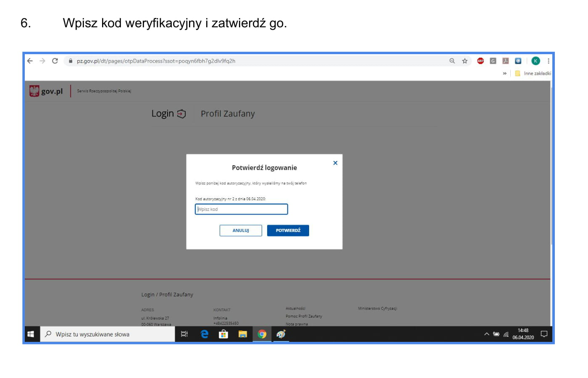Click the PDF extension icon in toolbar

pyautogui.click(x=506, y=61)
